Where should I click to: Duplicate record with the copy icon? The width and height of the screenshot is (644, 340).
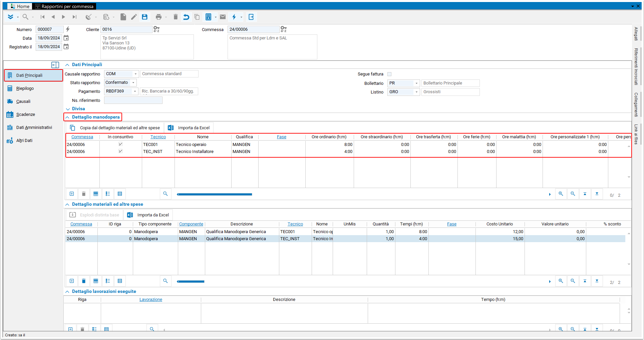click(197, 17)
